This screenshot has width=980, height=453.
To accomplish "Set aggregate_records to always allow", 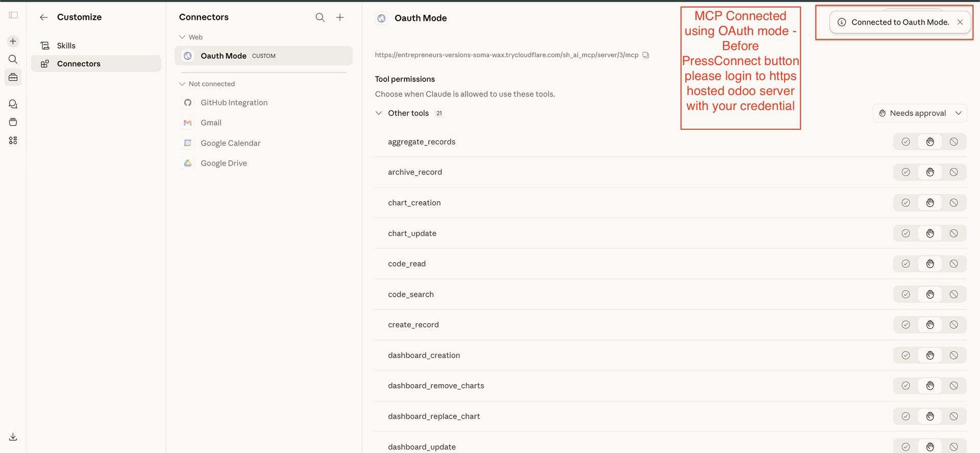I will (x=905, y=142).
